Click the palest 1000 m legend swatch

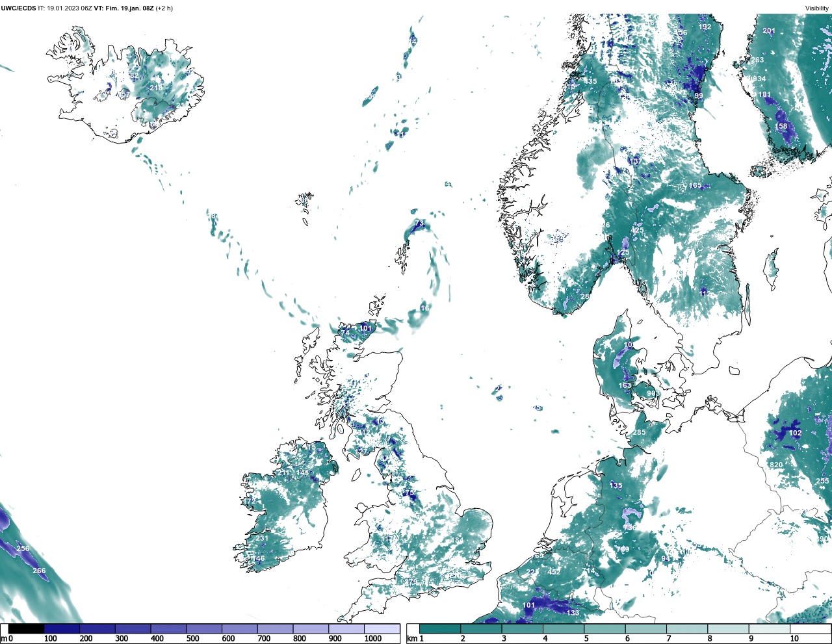coord(382,629)
